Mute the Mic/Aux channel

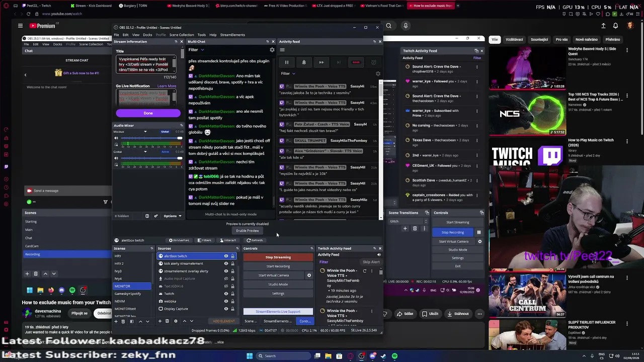116,138
